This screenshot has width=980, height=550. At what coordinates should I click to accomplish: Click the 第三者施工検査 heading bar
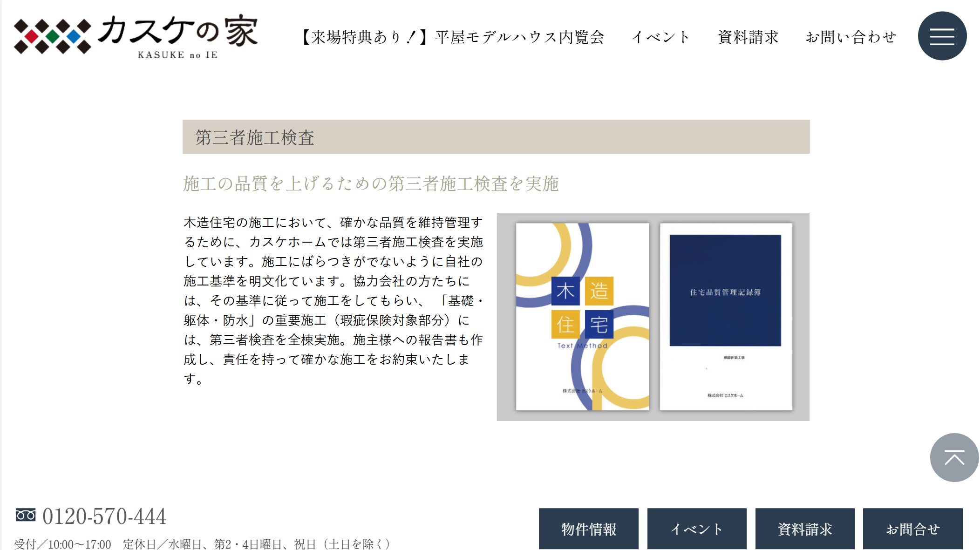click(496, 137)
